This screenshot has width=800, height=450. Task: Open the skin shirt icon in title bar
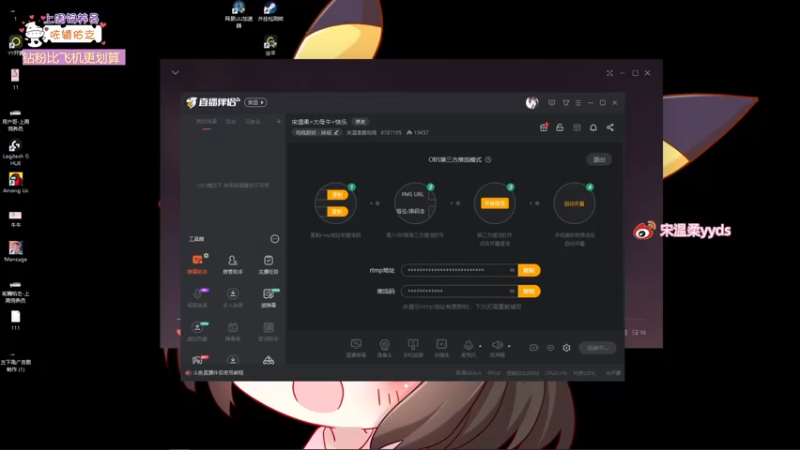pyautogui.click(x=566, y=103)
